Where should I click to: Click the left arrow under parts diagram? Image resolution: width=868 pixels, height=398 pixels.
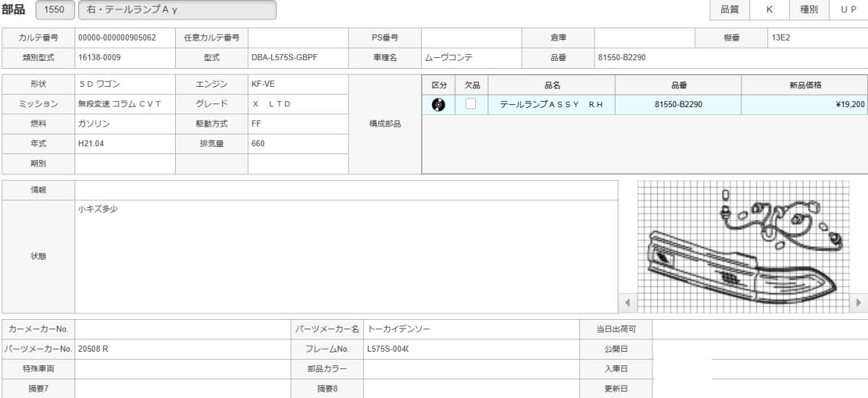click(627, 302)
